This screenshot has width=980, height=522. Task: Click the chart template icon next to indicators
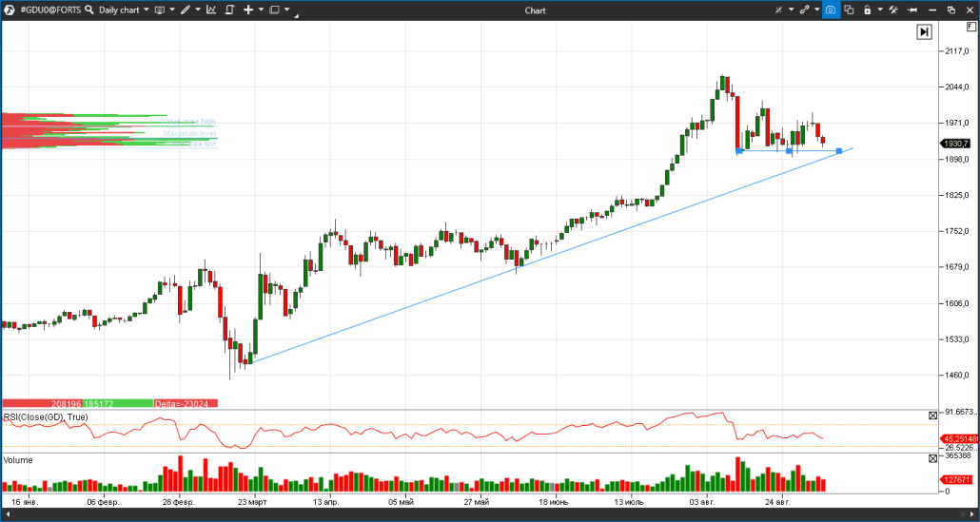pyautogui.click(x=229, y=10)
